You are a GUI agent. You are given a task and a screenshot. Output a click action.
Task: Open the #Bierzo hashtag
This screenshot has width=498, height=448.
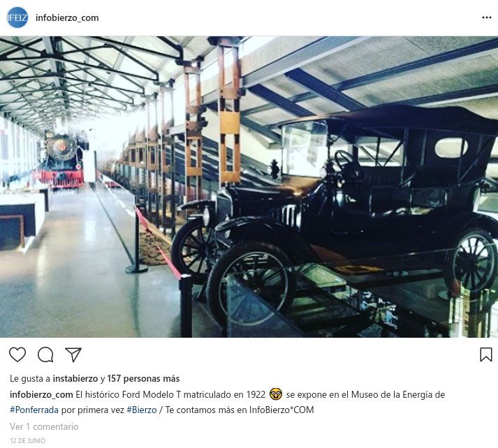point(142,410)
